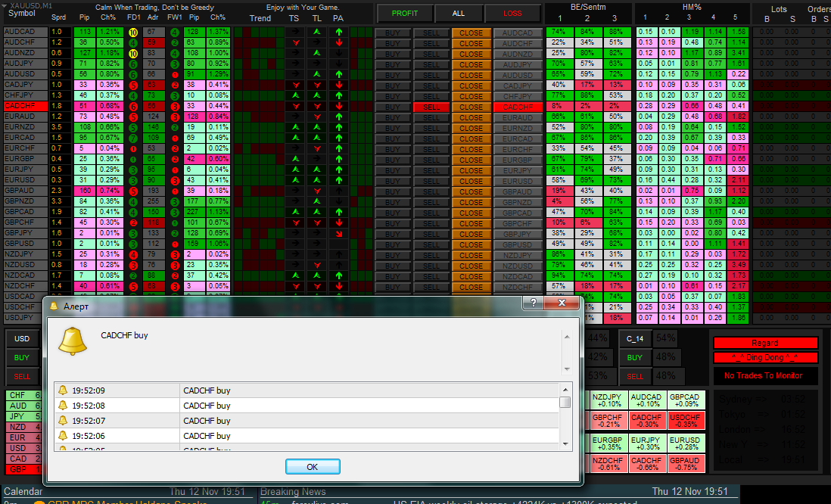
Task: Click the diagonal red PA arrow for GBPJPY
Action: coord(338,233)
